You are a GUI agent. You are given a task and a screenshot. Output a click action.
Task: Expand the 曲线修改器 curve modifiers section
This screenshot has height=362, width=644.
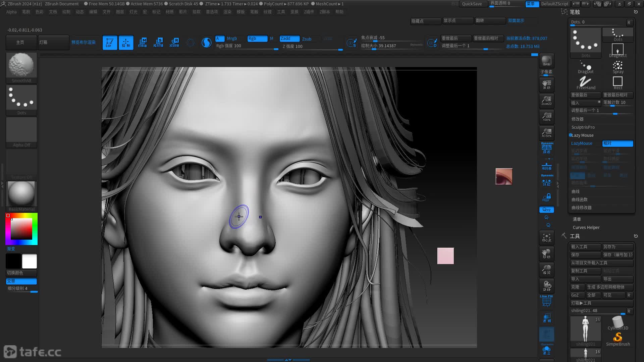coord(582,208)
